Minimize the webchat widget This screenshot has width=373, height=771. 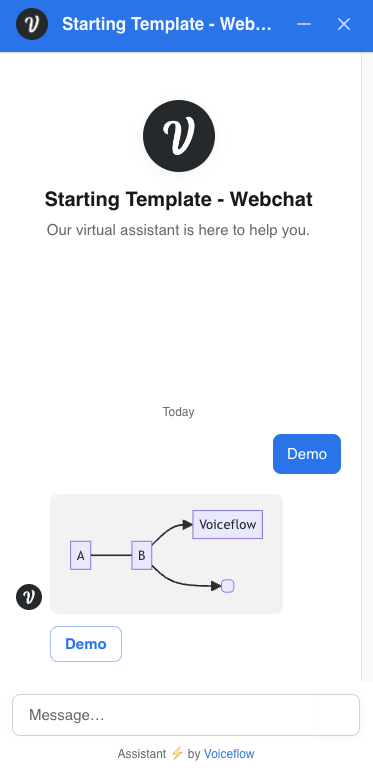click(x=304, y=24)
